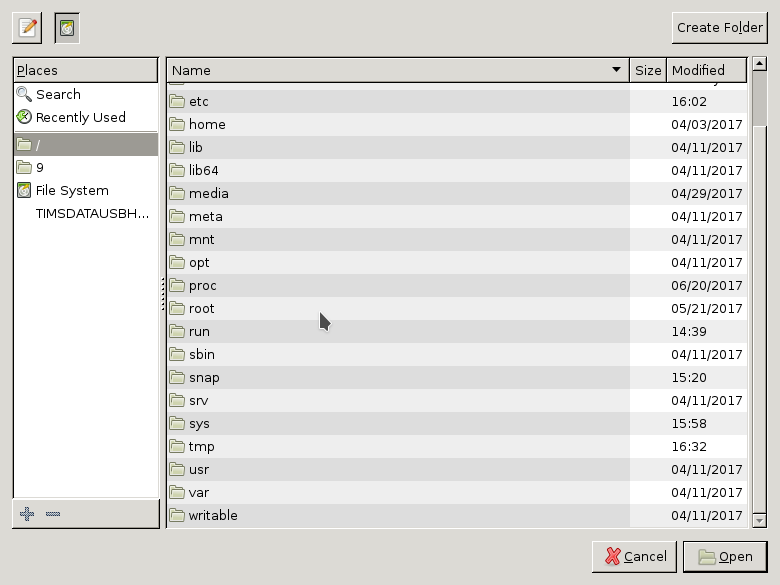
Task: Sort by the Modified column header
Action: tap(706, 70)
